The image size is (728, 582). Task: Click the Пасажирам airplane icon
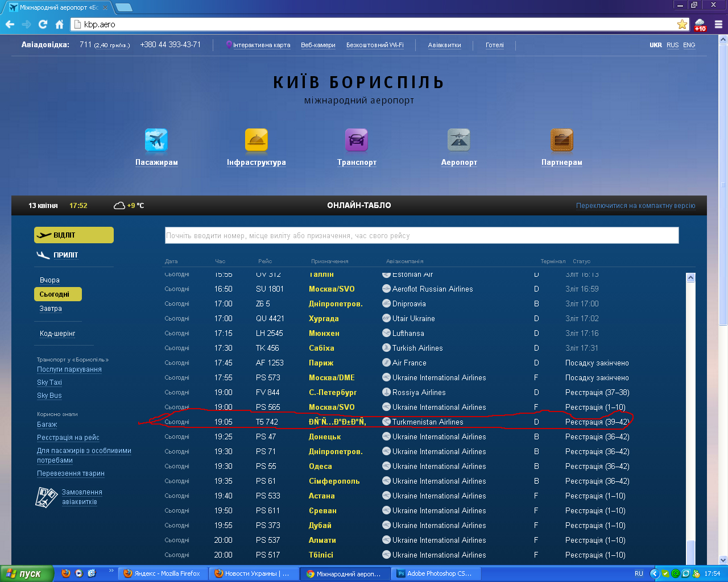pos(156,140)
